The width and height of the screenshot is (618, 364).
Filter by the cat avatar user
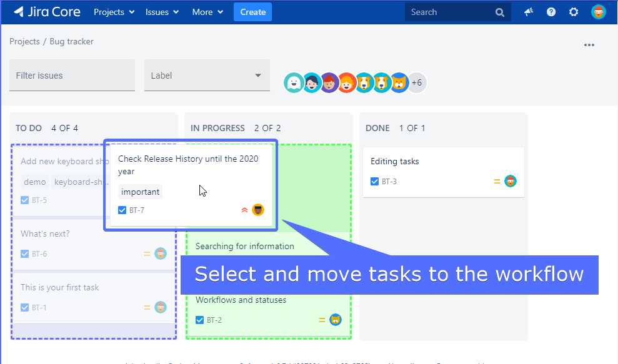click(x=399, y=82)
